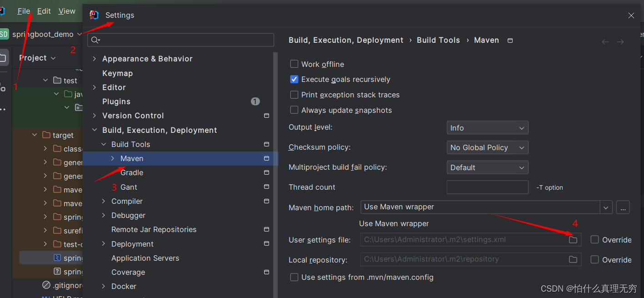The width and height of the screenshot is (644, 298).
Task: Tick Override for Local repository
Action: 594,259
